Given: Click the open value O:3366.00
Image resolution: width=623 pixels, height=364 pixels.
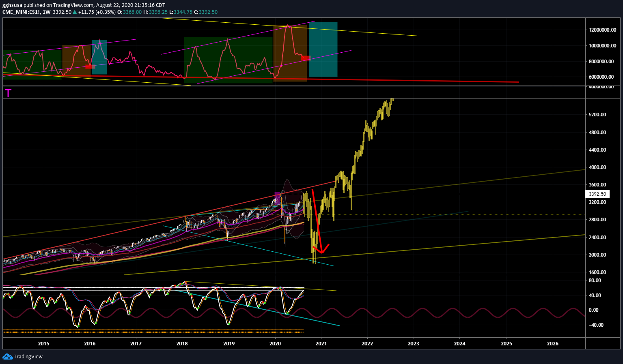Looking at the screenshot, I should click(129, 12).
